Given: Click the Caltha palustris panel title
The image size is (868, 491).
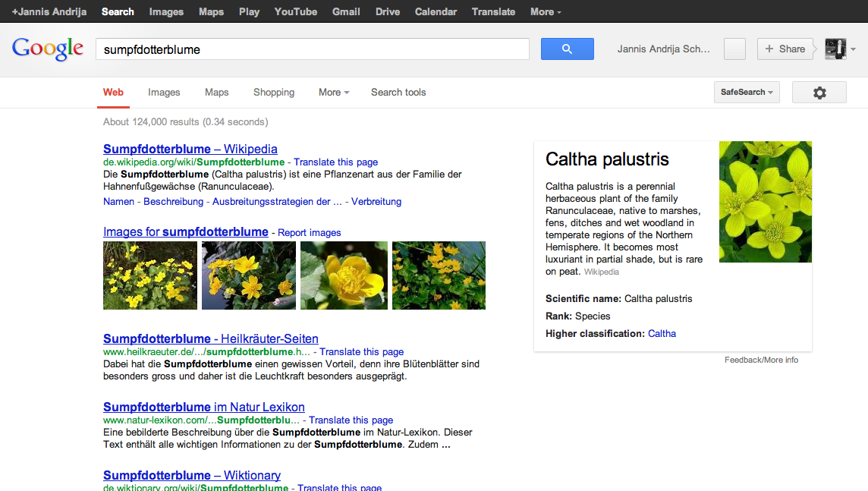Looking at the screenshot, I should click(x=607, y=159).
